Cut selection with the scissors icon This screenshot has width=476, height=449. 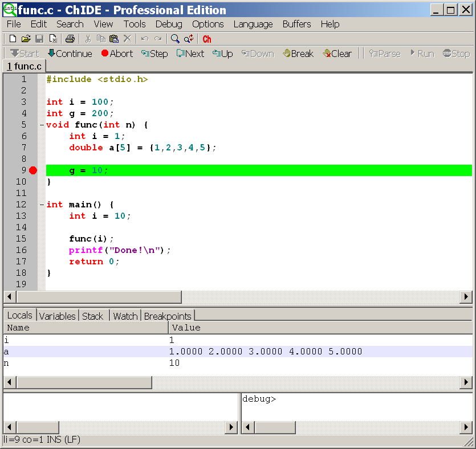(88, 38)
